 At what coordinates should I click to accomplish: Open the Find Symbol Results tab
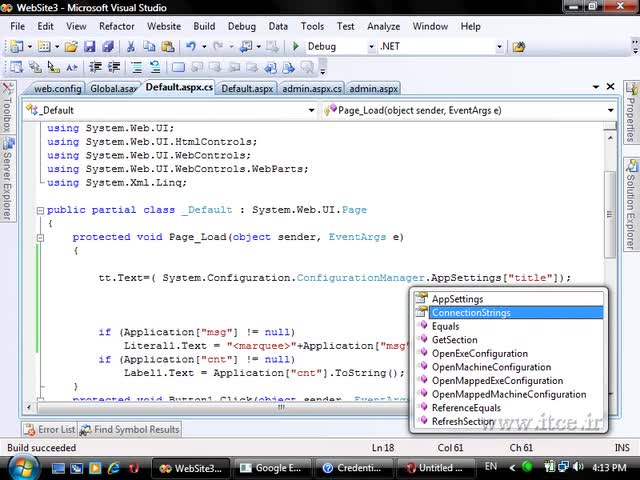130,430
